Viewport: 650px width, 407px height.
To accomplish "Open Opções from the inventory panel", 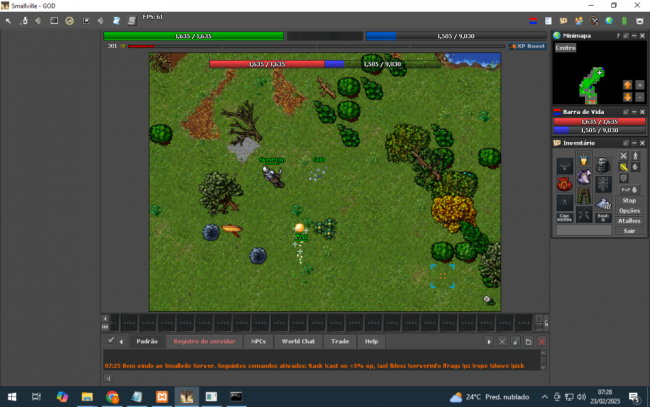I will click(629, 211).
